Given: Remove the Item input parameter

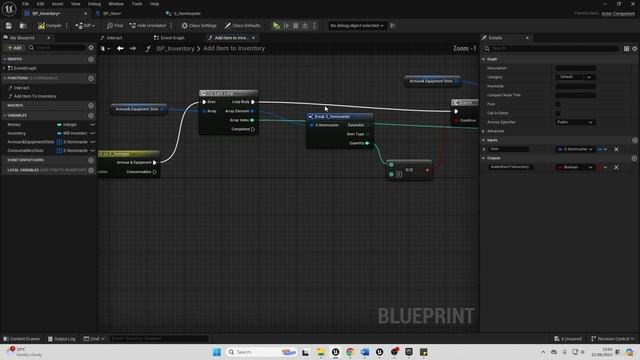Looking at the screenshot, I should 616,149.
